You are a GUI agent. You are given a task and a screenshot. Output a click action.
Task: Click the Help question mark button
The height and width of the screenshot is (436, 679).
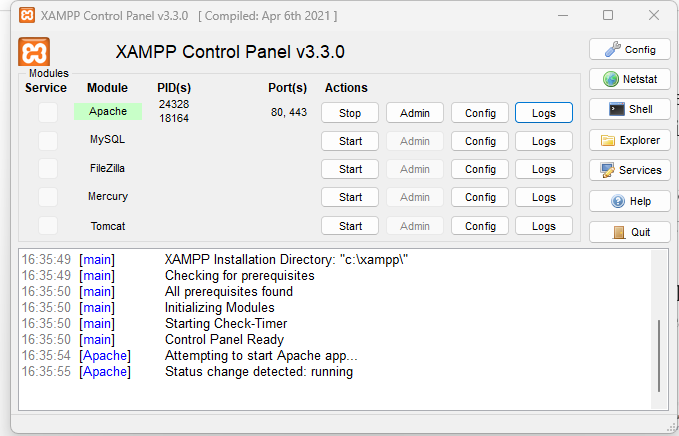click(x=629, y=201)
